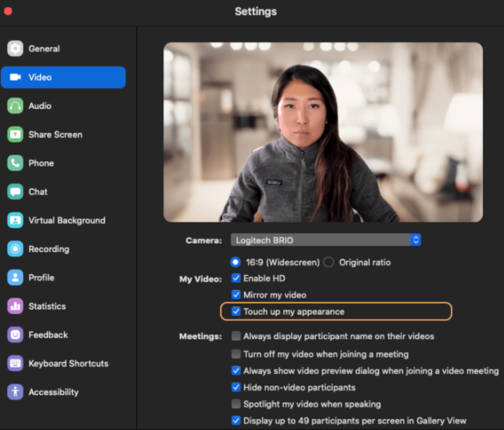Click the Share Screen arrow icon

pos(15,134)
